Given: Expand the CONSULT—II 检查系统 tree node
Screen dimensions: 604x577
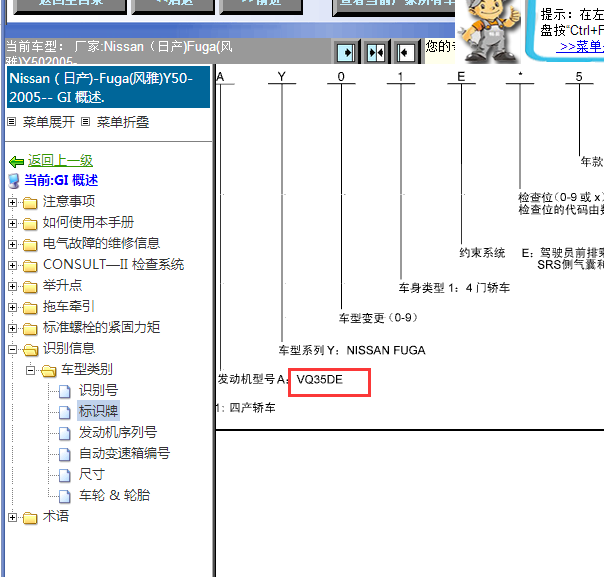Looking at the screenshot, I should 12,265.
